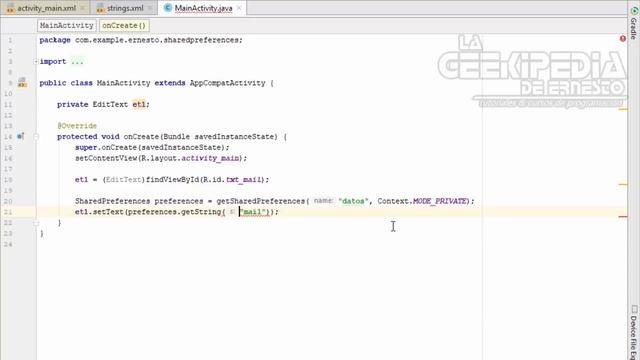Click getSharedPreferences method call
The width and height of the screenshot is (640, 360).
click(x=260, y=201)
